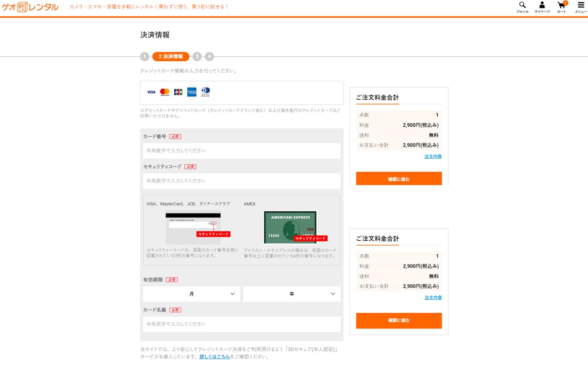The image size is (588, 365).
Task: Open the hamburger メニュー icon
Action: click(x=580, y=6)
